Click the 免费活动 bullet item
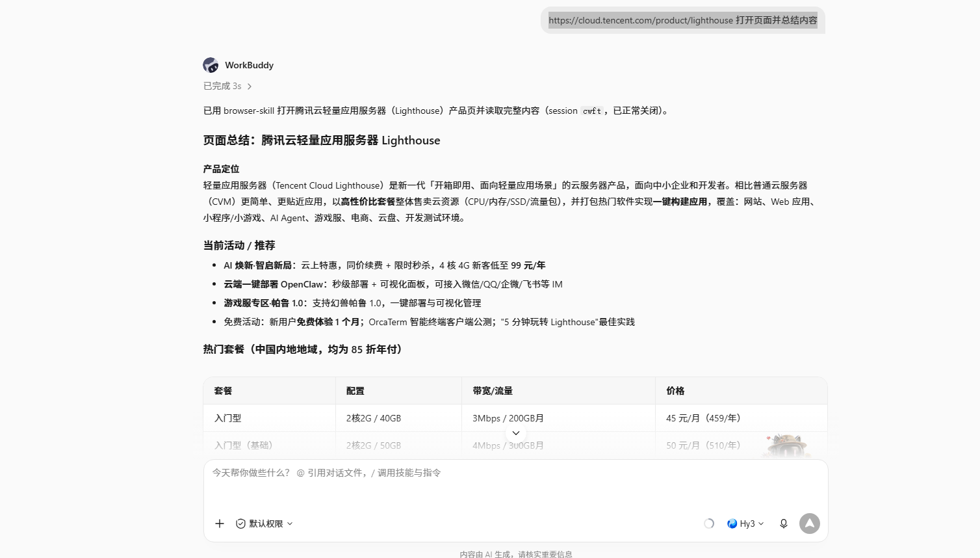The width and height of the screenshot is (980, 558). click(429, 322)
